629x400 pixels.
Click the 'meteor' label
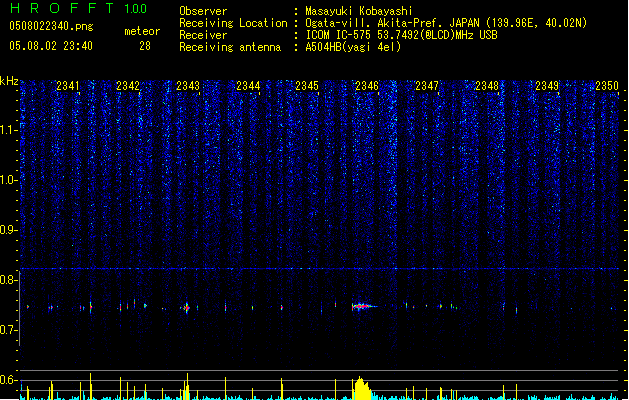click(142, 31)
